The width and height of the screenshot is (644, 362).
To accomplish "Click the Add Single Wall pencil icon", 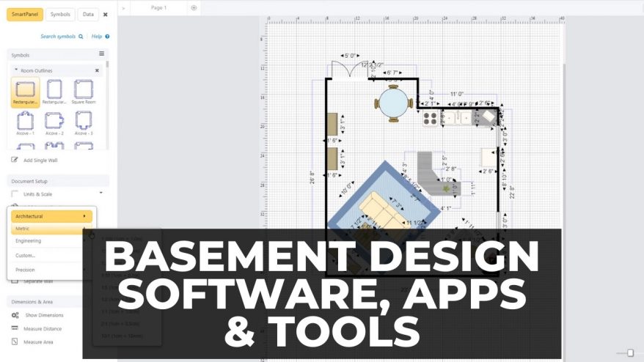I will [15, 160].
